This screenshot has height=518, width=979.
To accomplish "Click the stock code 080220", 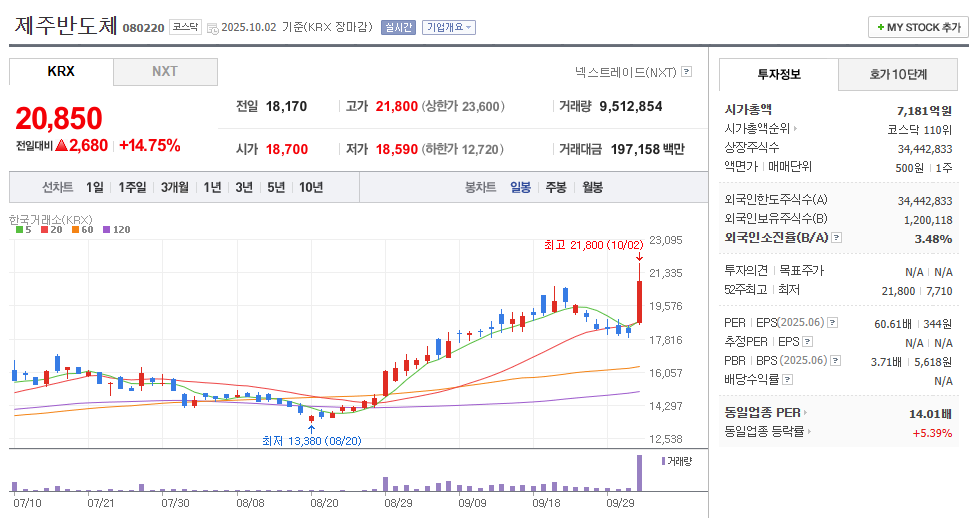I will tap(144, 28).
